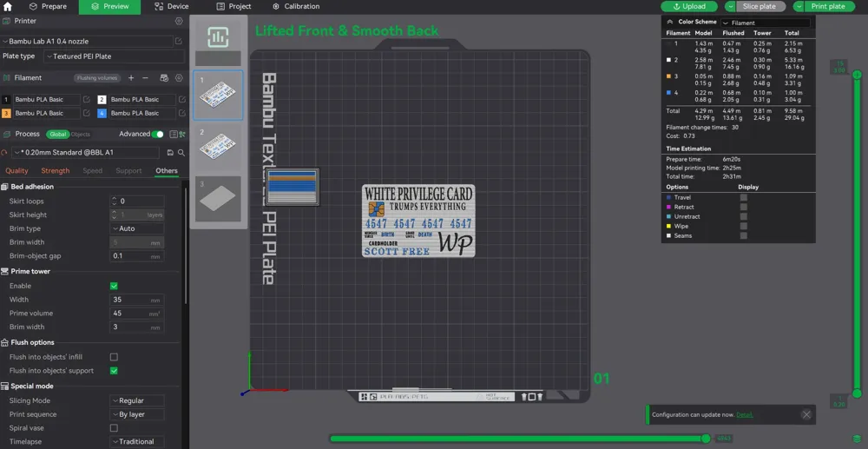Viewport: 868px width, 449px height.
Task: Toggle the Advanced mode switch
Action: point(157,135)
